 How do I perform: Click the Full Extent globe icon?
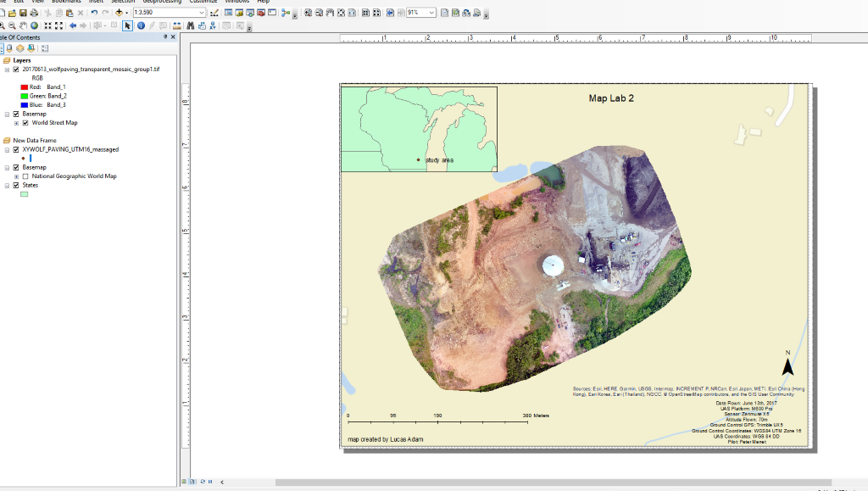coord(34,26)
